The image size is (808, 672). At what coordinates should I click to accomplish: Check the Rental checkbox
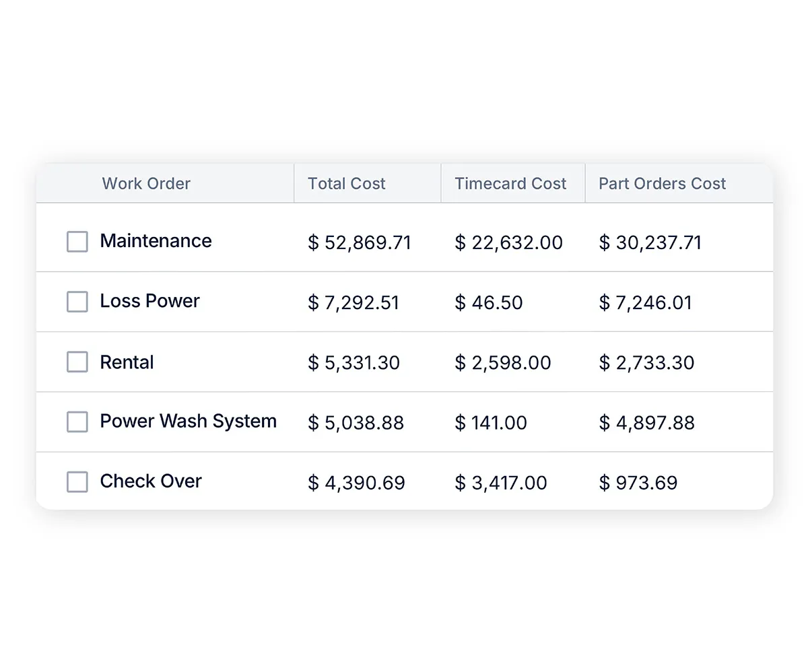[77, 362]
